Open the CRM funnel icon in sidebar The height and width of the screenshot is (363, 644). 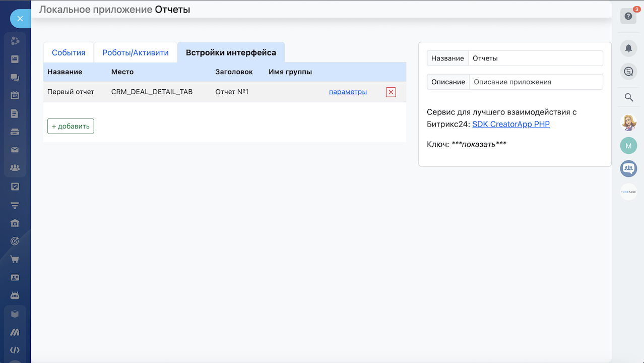point(15,205)
